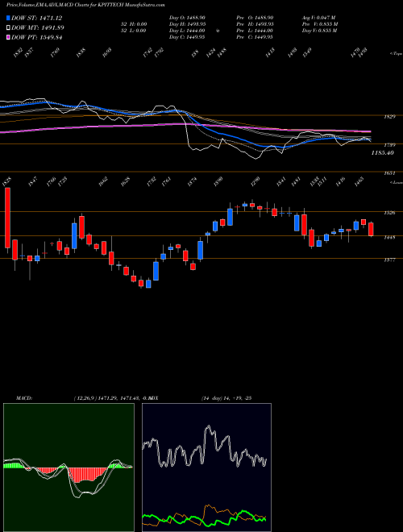Image resolution: width=403 pixels, height=532 pixels.
Task: Click the 'Avg V: 0.947 M' volume value
Action: tap(319, 18)
